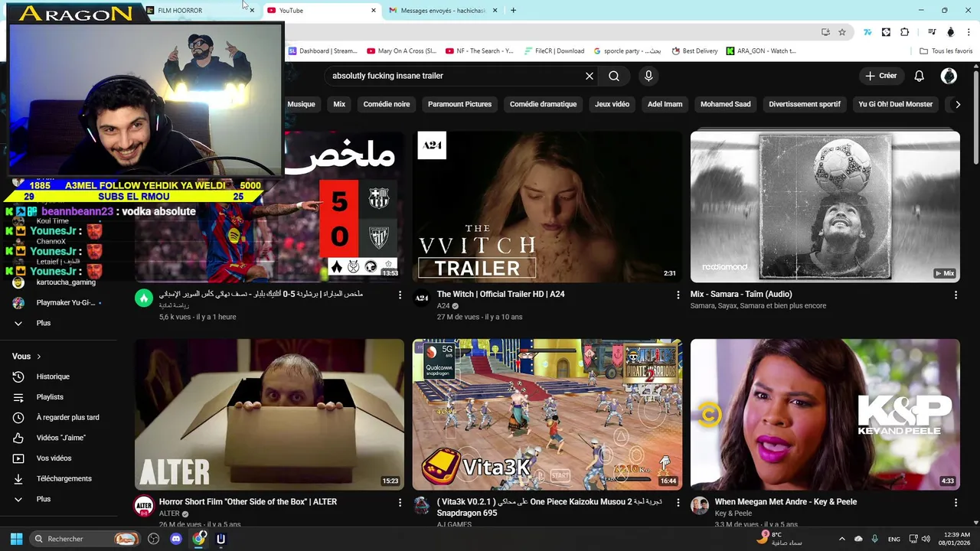The image size is (980, 551).
Task: Click the Windows taskbar Rechercher search box
Action: point(84,539)
